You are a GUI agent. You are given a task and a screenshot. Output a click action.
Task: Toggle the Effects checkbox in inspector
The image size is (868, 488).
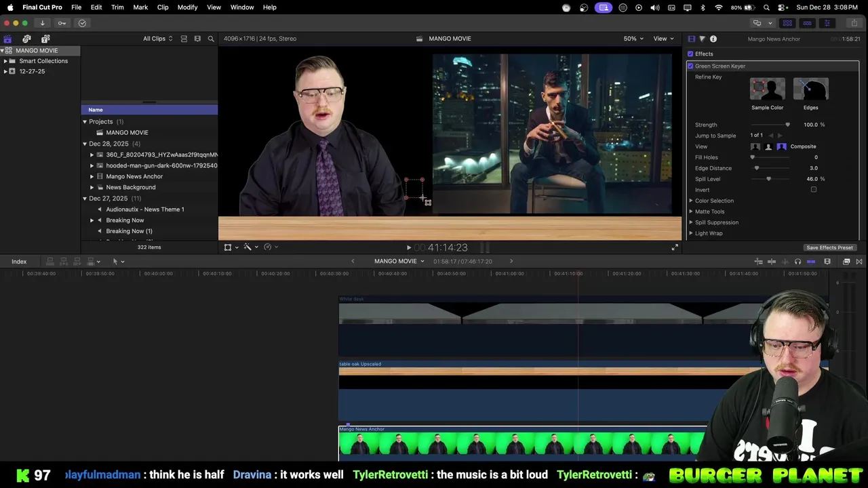tap(690, 54)
